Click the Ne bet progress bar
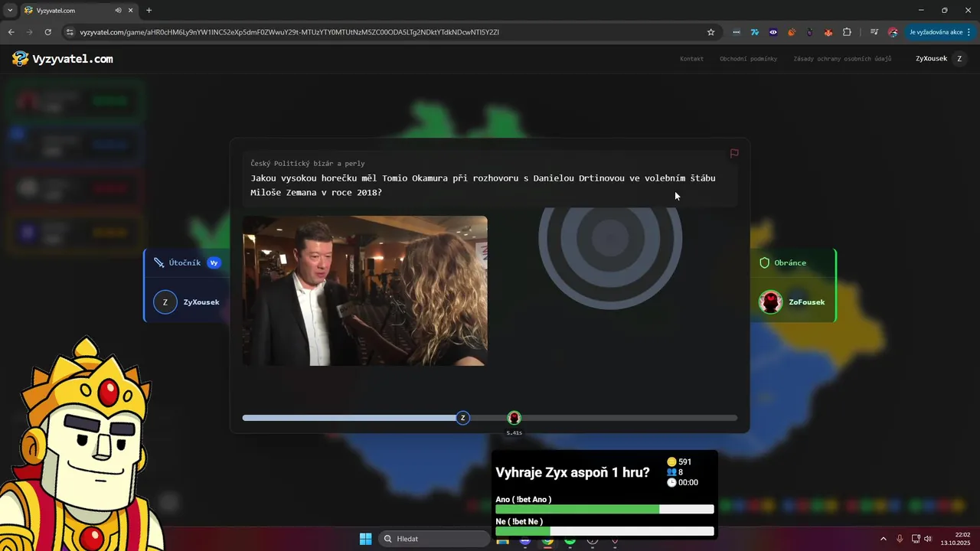This screenshot has height=551, width=980. [x=605, y=531]
